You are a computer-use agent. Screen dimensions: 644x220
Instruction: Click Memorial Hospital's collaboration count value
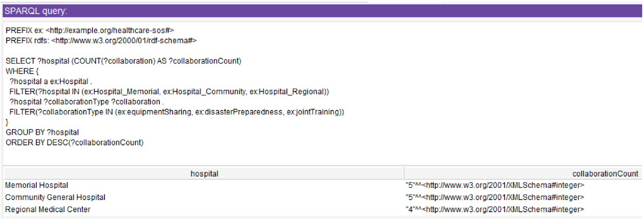tap(494, 185)
